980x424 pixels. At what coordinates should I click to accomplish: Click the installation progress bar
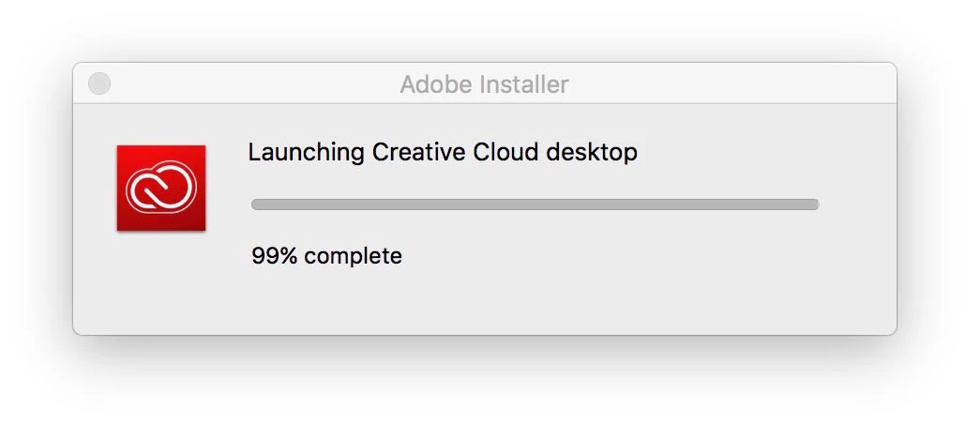click(x=535, y=204)
